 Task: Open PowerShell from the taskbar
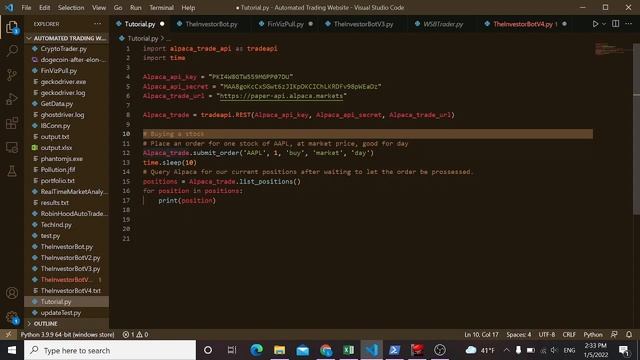pos(394,350)
